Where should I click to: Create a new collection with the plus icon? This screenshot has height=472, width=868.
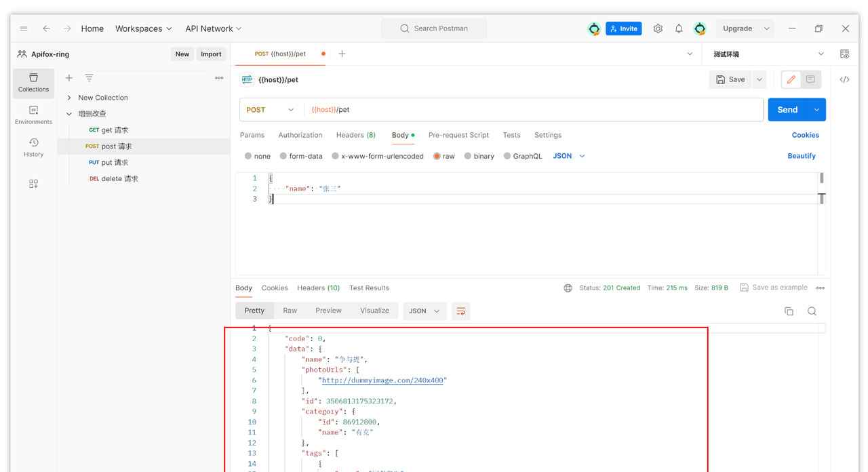pyautogui.click(x=68, y=78)
